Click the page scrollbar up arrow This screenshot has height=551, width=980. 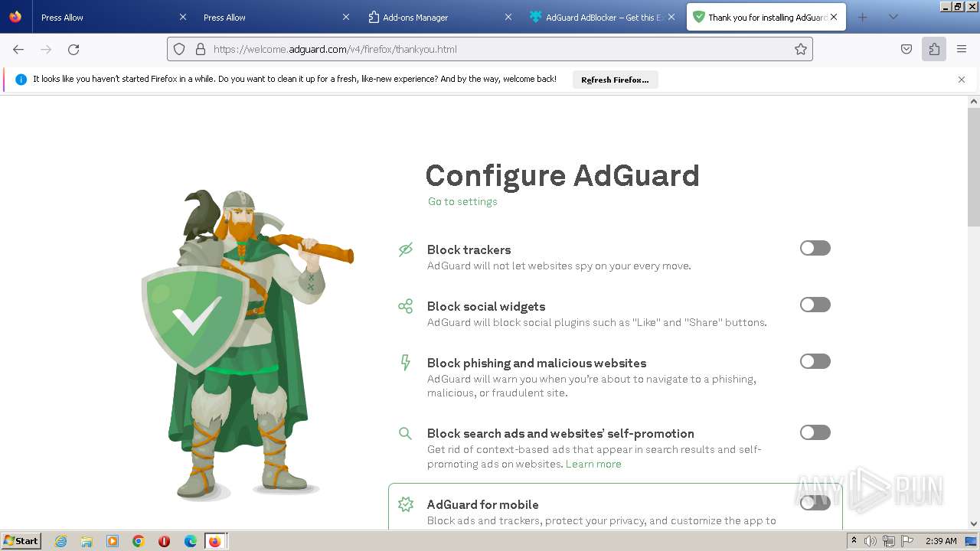974,101
